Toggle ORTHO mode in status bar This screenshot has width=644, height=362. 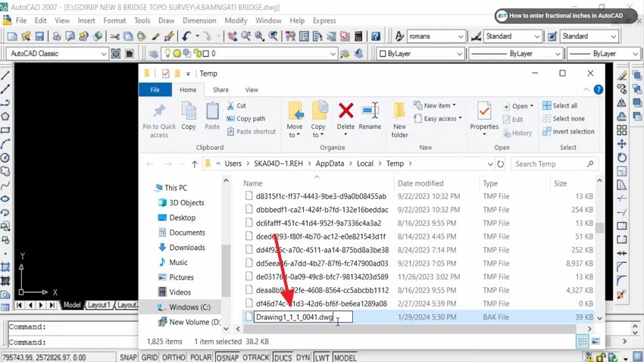pyautogui.click(x=174, y=357)
